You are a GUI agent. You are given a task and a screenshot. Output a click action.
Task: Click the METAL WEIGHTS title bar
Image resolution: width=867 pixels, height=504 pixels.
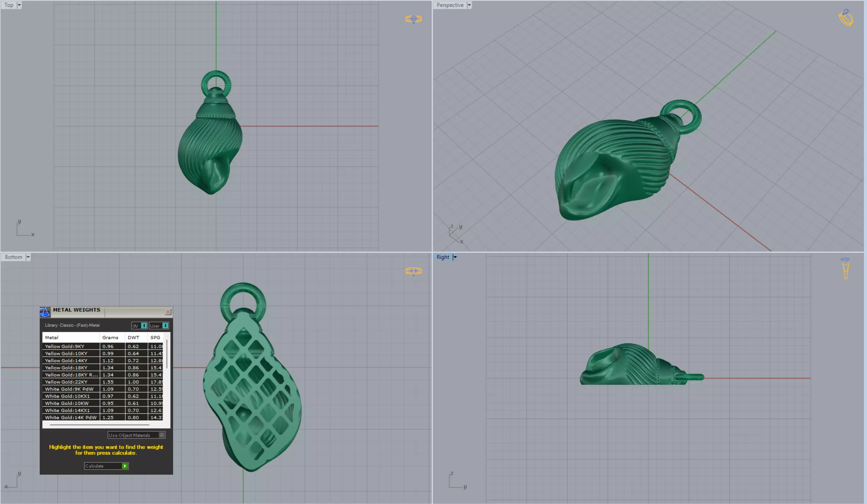click(x=107, y=312)
